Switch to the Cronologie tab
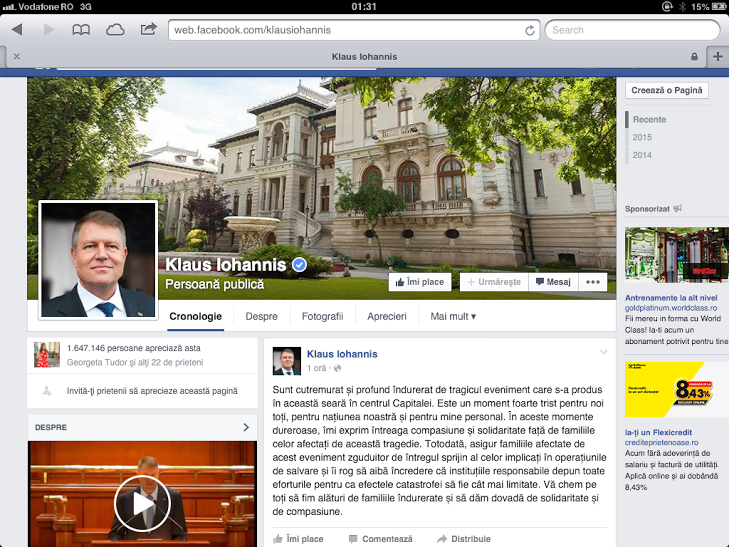Viewport: 729px width, 547px height. coord(195,316)
